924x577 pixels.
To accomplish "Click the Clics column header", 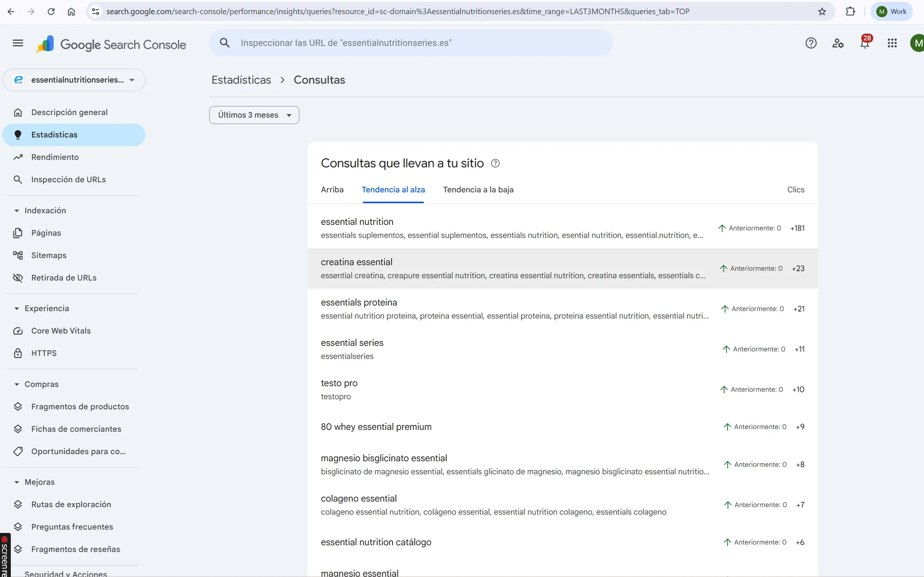I will click(x=796, y=190).
